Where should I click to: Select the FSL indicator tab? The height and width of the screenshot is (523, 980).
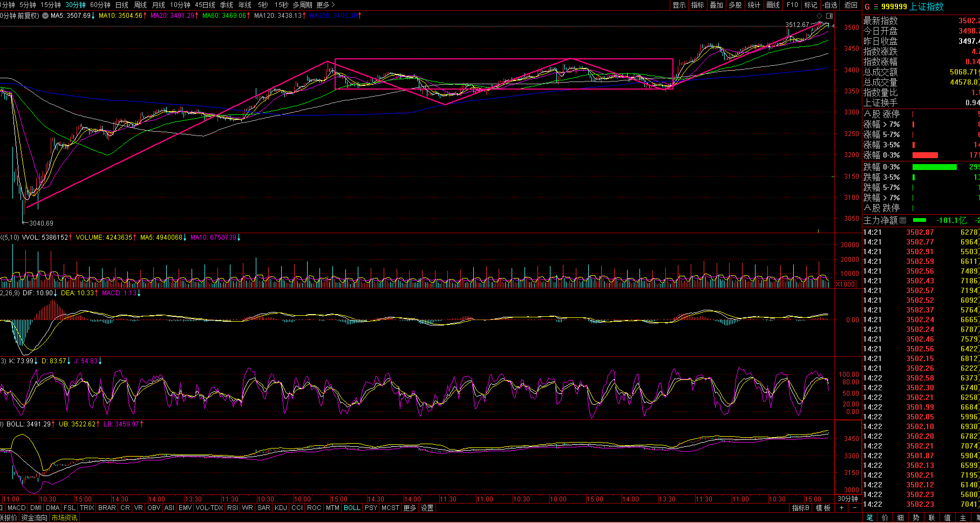[70, 508]
